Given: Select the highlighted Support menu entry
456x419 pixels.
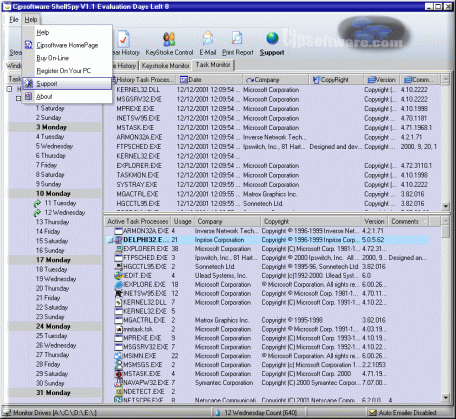Looking at the screenshot, I should point(67,84).
